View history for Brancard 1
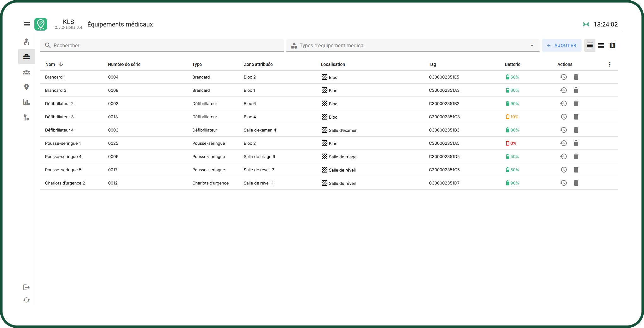Viewport: 644px width, 328px height. pyautogui.click(x=564, y=77)
